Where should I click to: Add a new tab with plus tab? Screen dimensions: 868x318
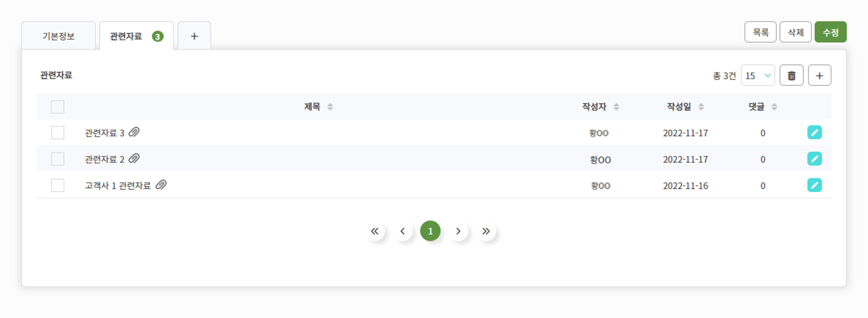(194, 36)
